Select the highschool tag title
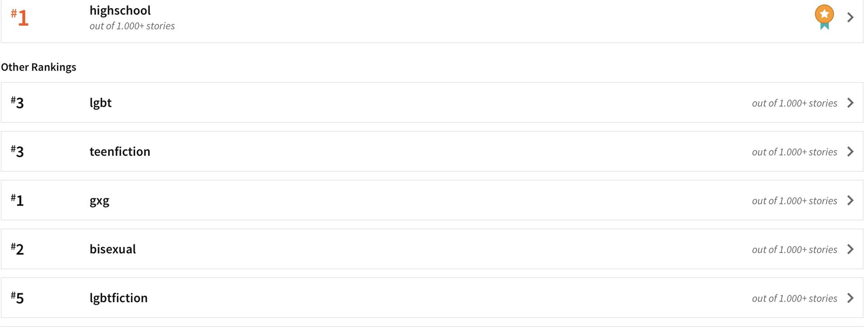 (120, 10)
